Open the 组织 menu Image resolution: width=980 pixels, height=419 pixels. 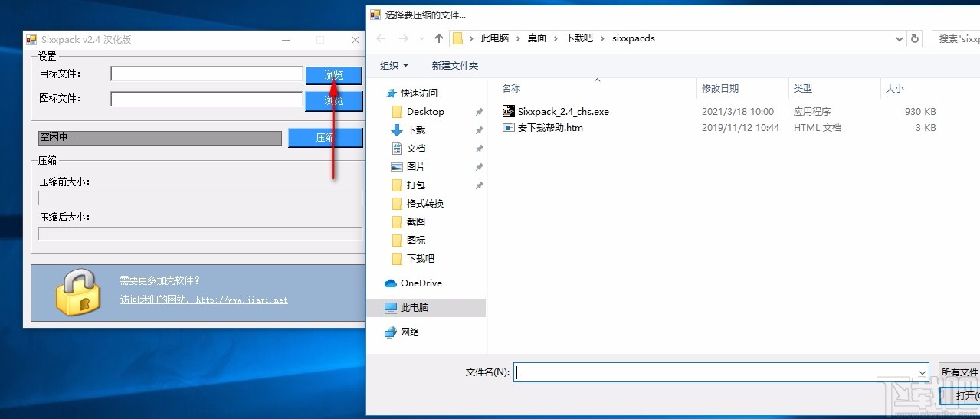click(x=395, y=66)
